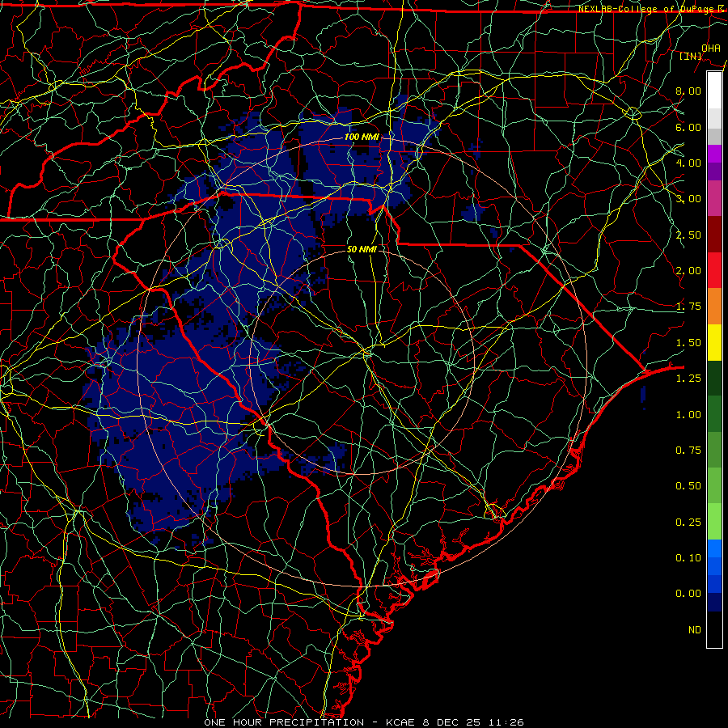728x728 pixels.
Task: Pick the navy swatch beside 0.00
Action: coord(714,603)
